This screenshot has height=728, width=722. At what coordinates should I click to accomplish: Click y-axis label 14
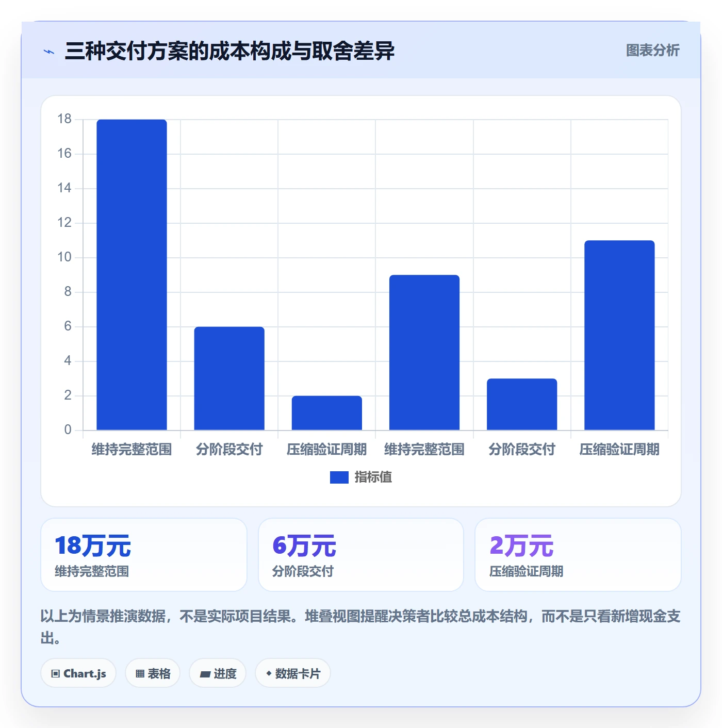pos(64,188)
